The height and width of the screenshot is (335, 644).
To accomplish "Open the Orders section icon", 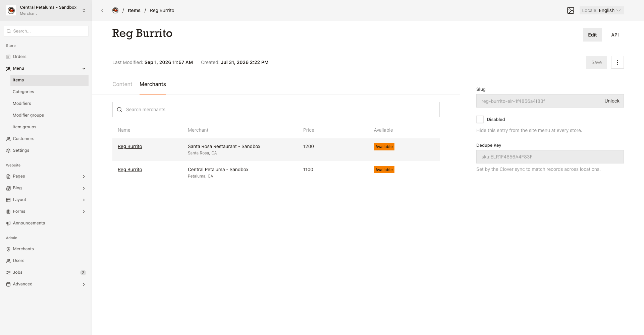I will click(8, 57).
